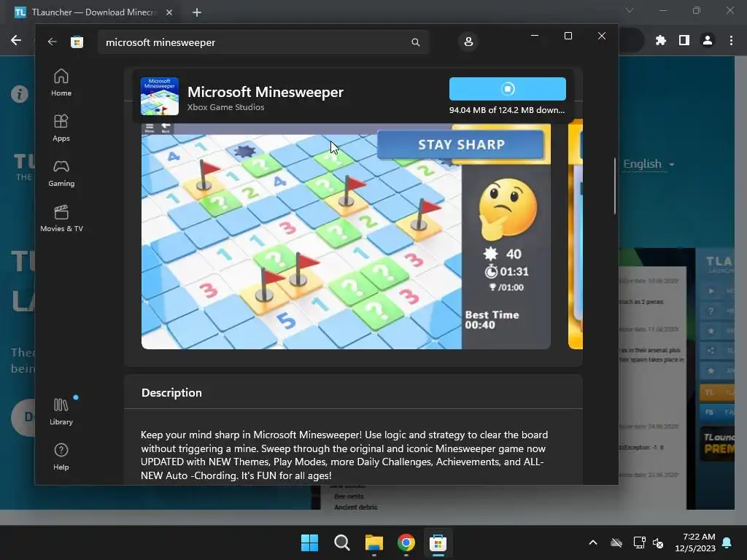Open Gaming section in sidebar
Viewport: 747px width, 560px height.
point(61,174)
